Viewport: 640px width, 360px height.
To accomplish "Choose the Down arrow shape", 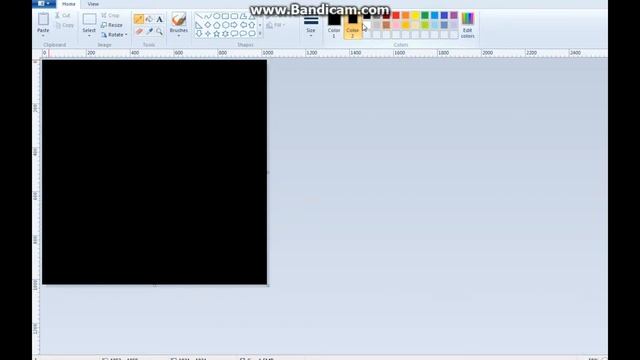I will (x=199, y=34).
